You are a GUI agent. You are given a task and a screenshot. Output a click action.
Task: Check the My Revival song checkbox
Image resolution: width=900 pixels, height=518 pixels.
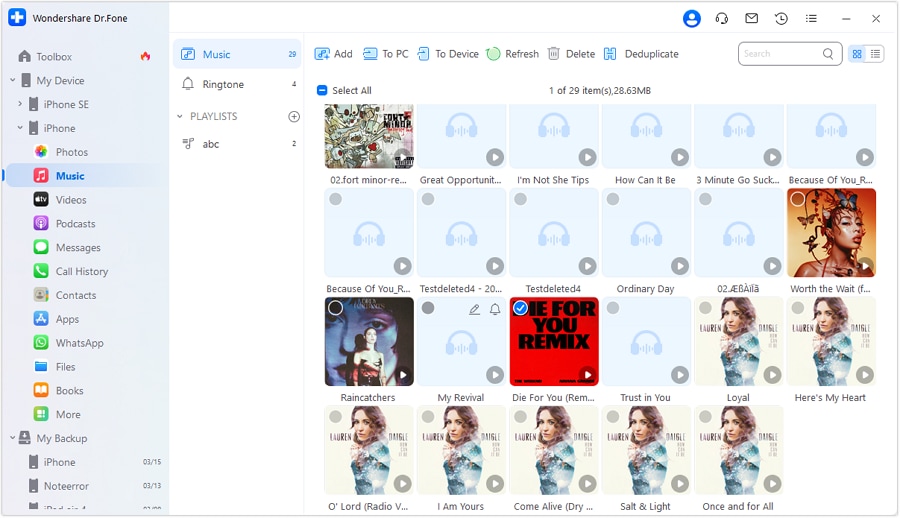pos(428,308)
